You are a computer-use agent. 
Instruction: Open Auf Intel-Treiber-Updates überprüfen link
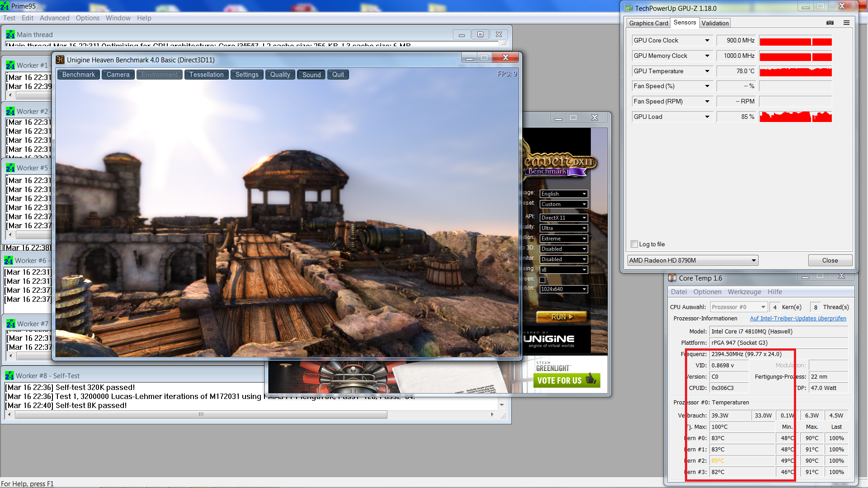tap(797, 319)
